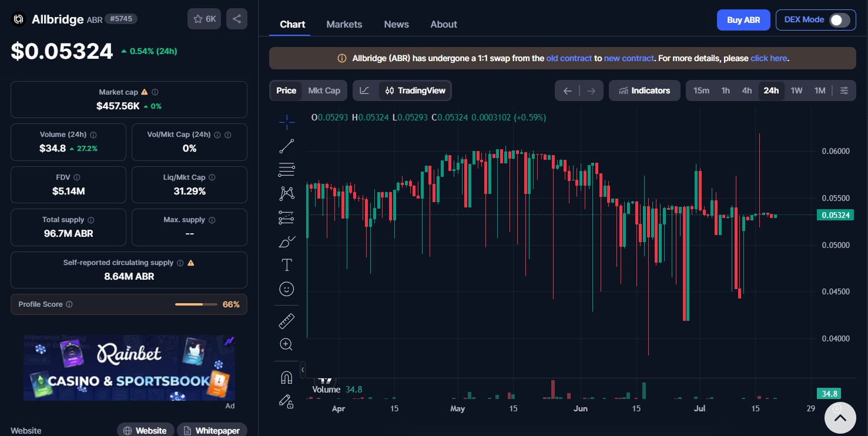Switch chart to Price view
The image size is (868, 436).
[x=286, y=90]
